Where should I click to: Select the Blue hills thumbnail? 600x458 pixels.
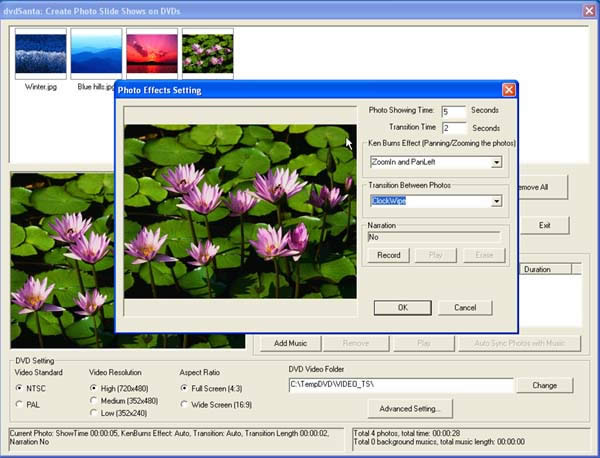(x=96, y=54)
